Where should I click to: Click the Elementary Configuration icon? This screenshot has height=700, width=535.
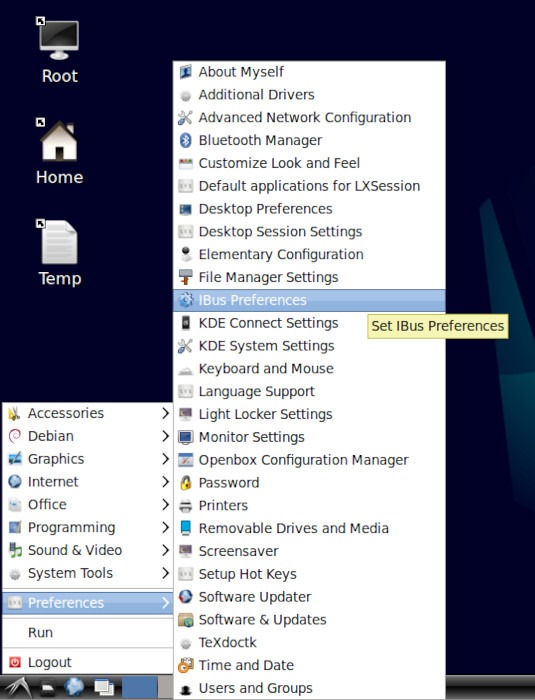click(185, 254)
